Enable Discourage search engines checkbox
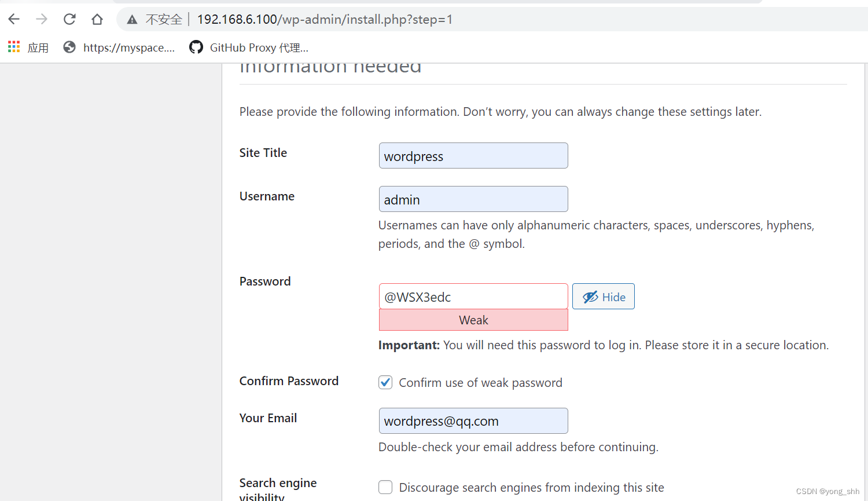 [385, 487]
